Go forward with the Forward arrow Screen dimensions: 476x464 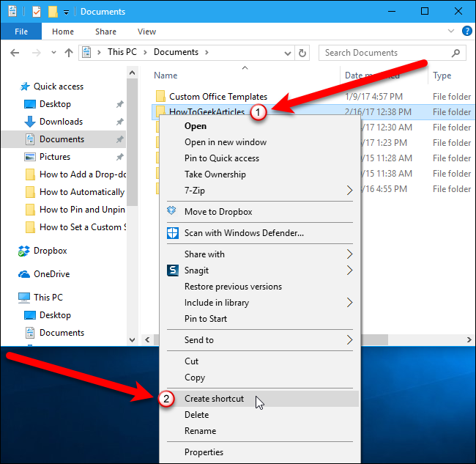pyautogui.click(x=37, y=53)
